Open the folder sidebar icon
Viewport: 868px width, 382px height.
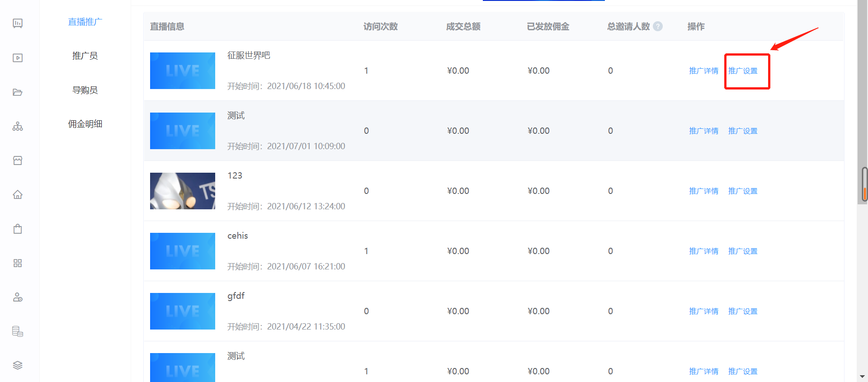pyautogui.click(x=18, y=92)
